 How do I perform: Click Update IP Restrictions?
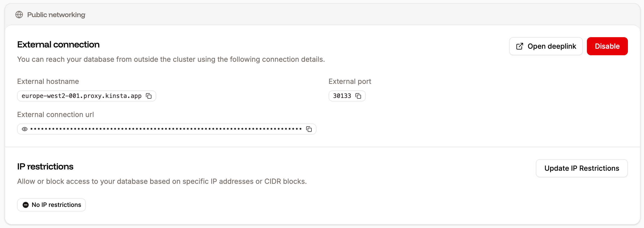[582, 168]
